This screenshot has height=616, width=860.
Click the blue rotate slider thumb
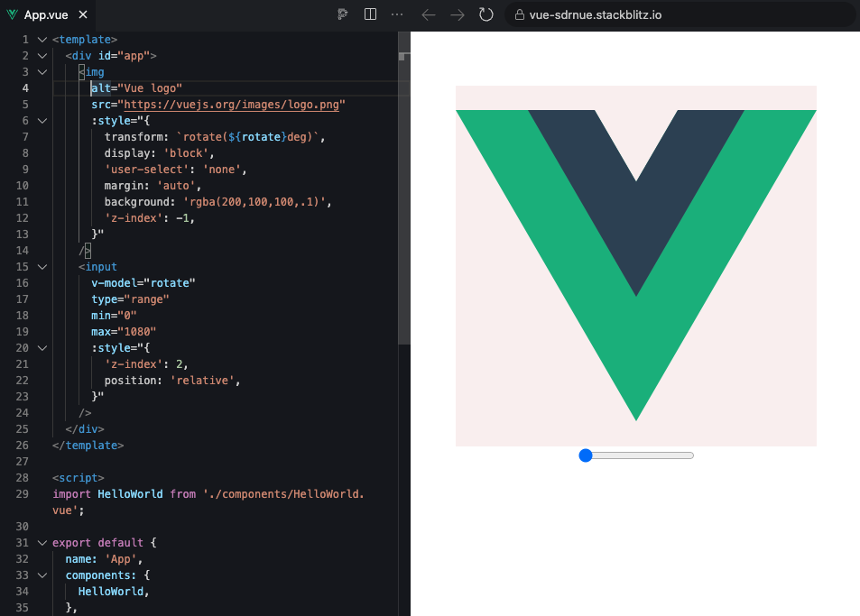click(586, 455)
